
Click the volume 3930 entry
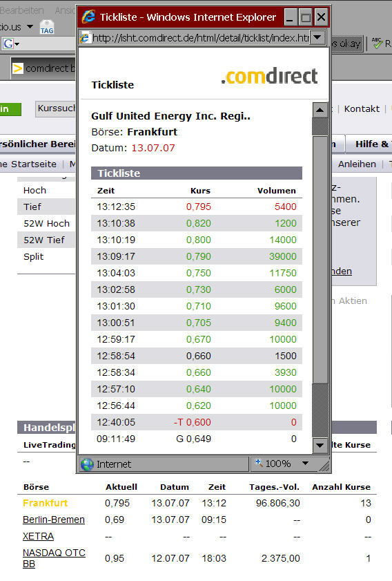click(x=286, y=372)
